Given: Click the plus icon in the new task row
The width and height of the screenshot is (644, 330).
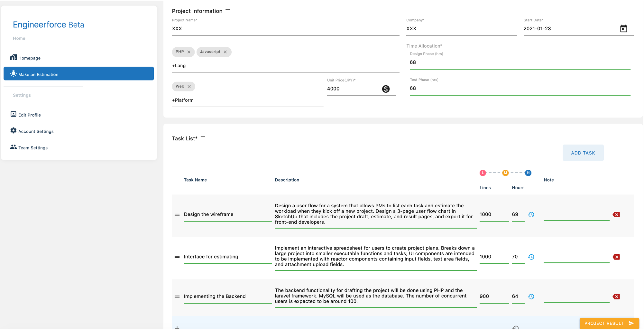Looking at the screenshot, I should 177,328.
